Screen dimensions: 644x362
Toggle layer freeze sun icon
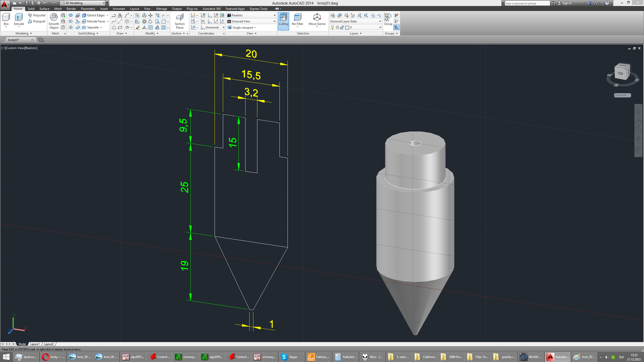(x=337, y=28)
